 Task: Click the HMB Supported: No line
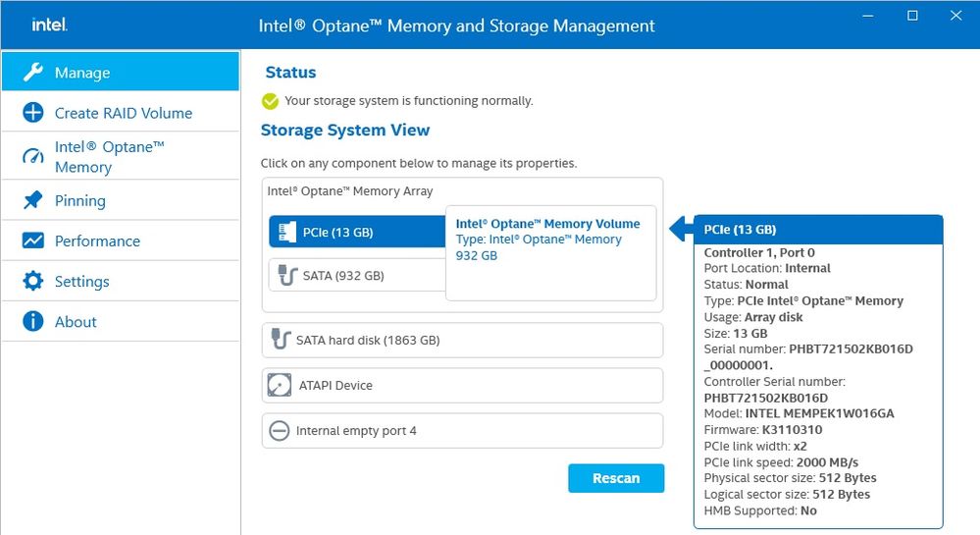[x=760, y=510]
